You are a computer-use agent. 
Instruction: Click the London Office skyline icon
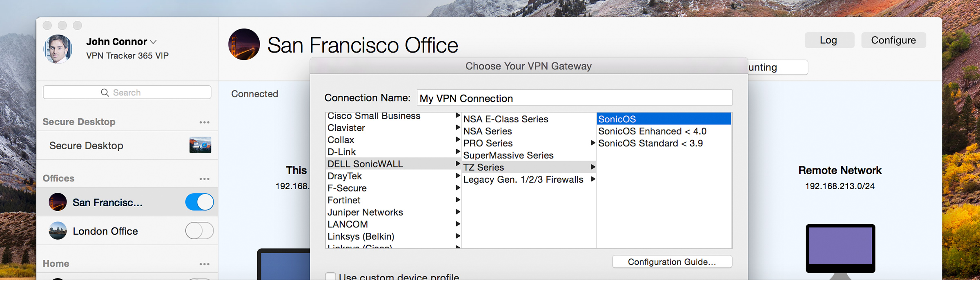click(58, 231)
